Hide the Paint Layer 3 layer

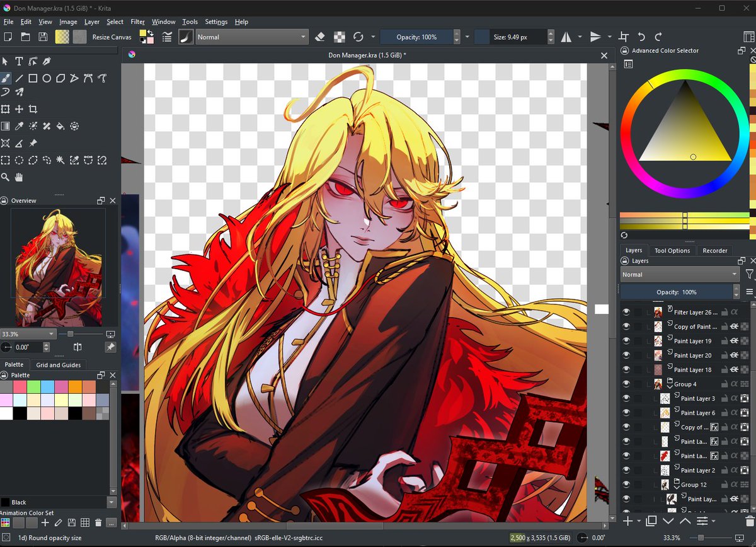(626, 398)
